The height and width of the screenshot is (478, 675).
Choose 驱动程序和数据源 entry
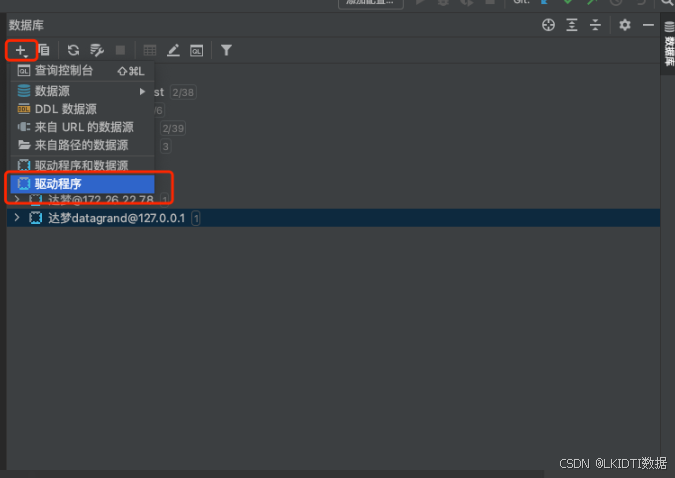(82, 165)
